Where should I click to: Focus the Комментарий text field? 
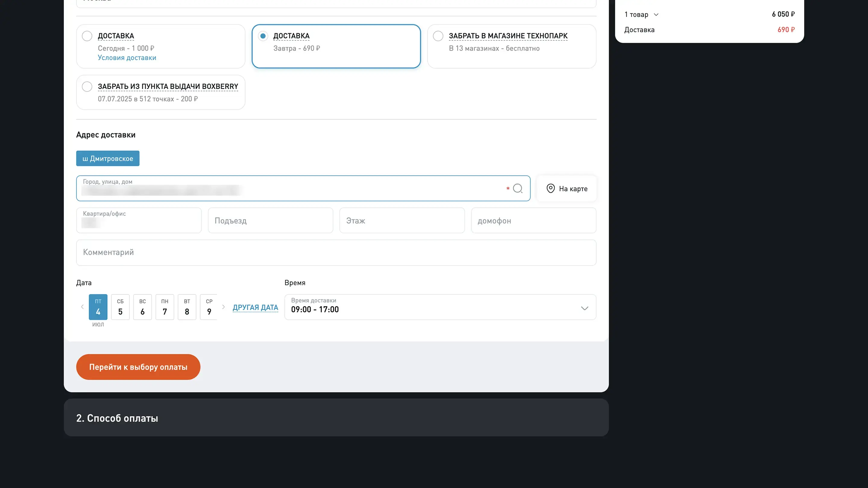(336, 253)
